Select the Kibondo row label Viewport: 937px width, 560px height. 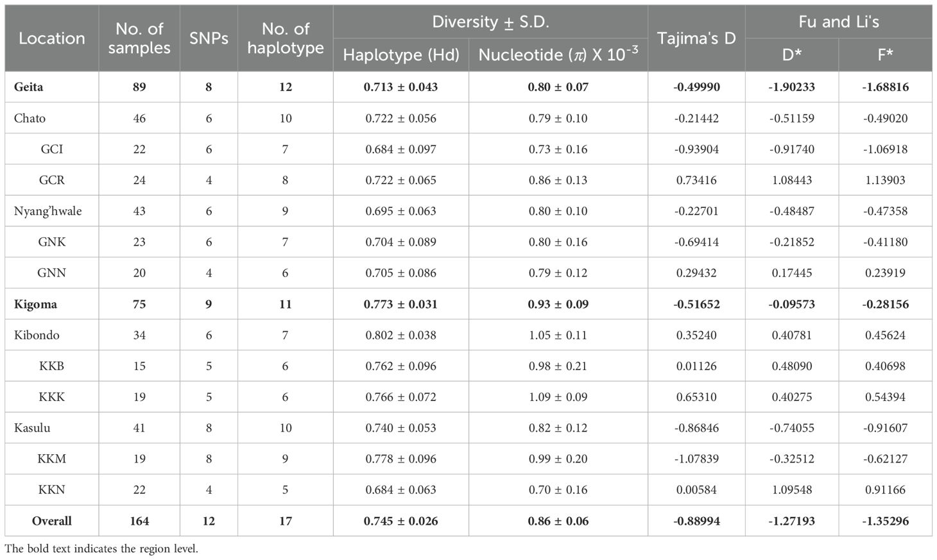(37, 335)
